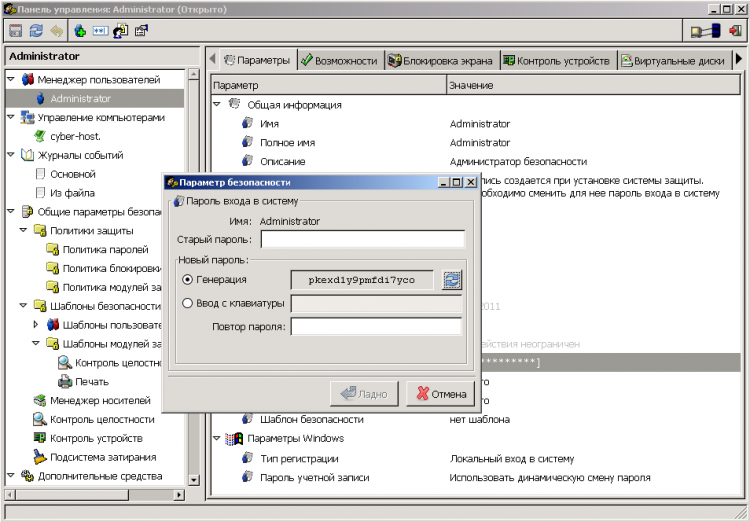The width and height of the screenshot is (750, 522).
Task: Click the network connection icon at the toolbar's right end
Action: (706, 31)
